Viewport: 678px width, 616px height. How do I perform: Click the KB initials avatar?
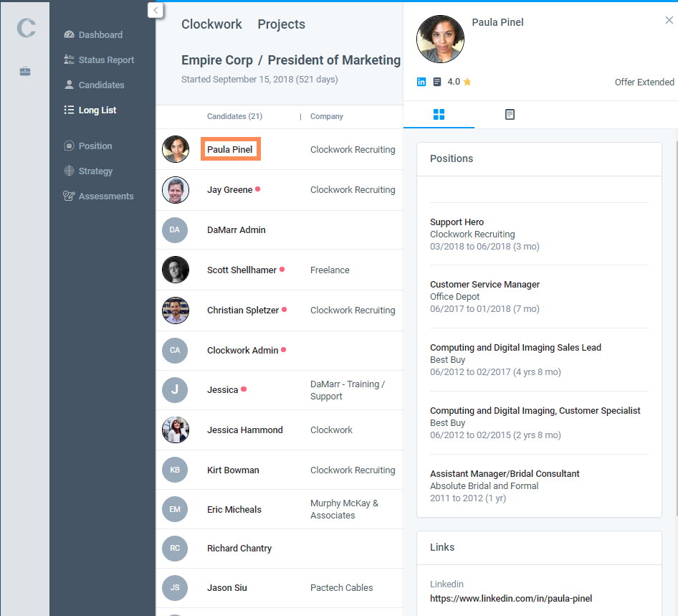pyautogui.click(x=175, y=470)
